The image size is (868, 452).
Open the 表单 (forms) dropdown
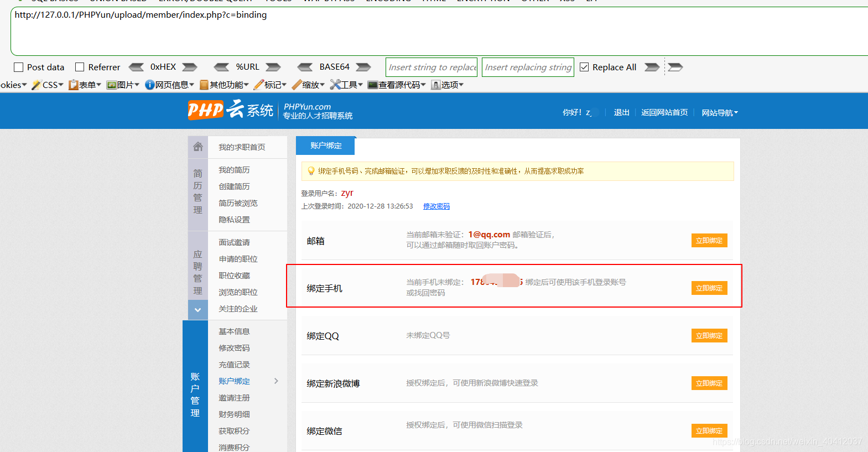85,85
